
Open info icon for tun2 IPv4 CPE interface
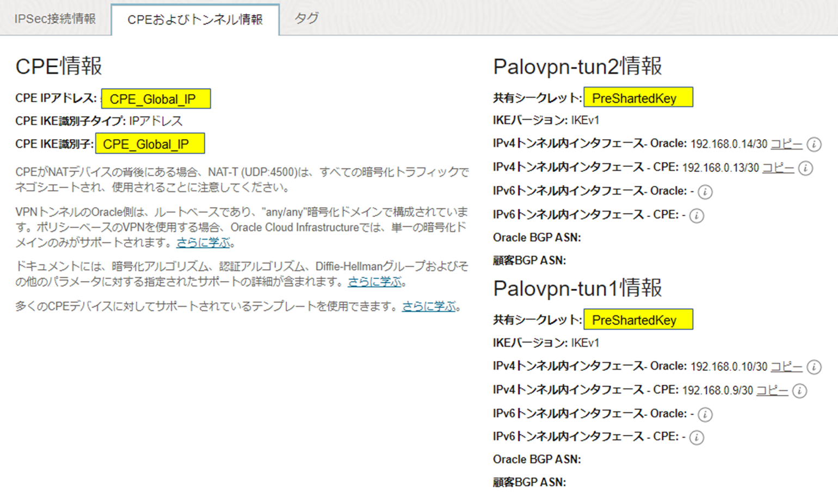[805, 168]
